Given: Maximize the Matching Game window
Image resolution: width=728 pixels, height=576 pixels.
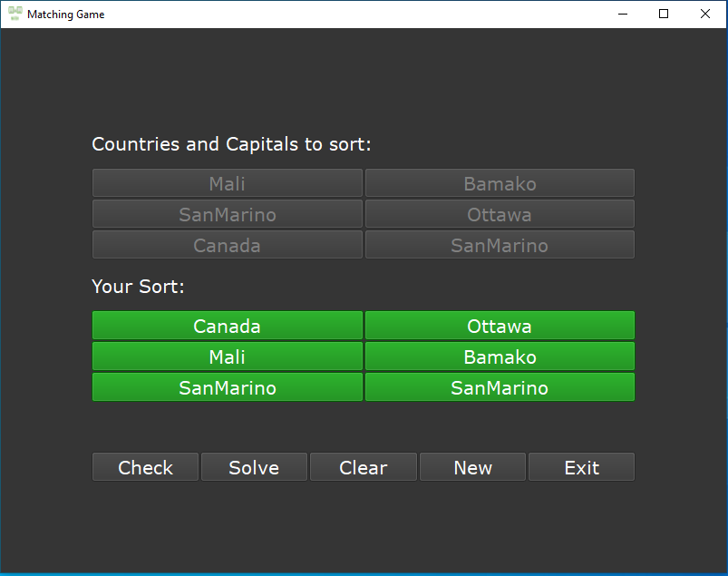Looking at the screenshot, I should [664, 14].
